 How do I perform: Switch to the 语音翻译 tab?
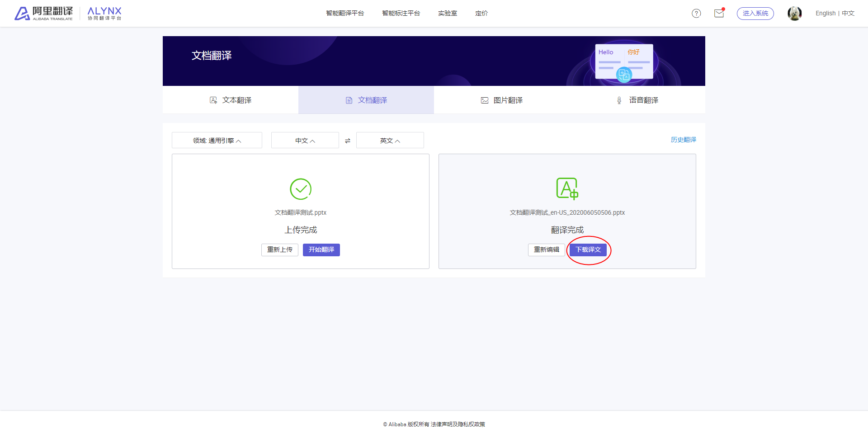tap(637, 100)
